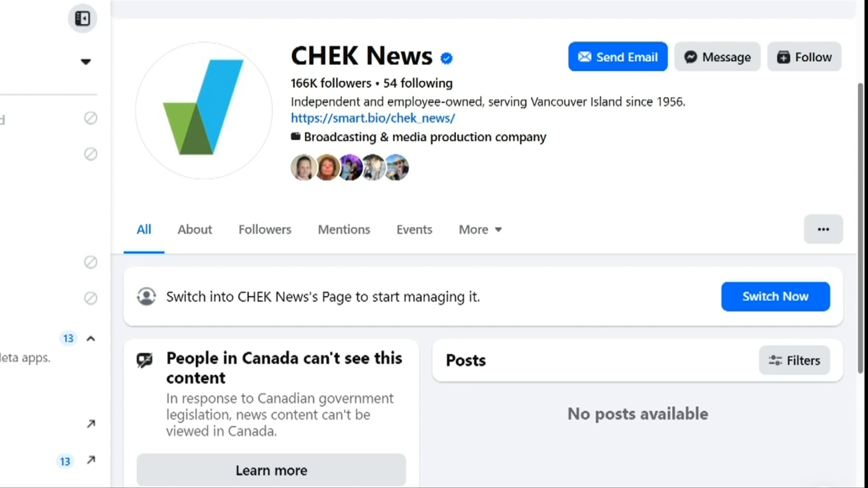Expand the sidebar dropdown caret arrow

pos(86,62)
